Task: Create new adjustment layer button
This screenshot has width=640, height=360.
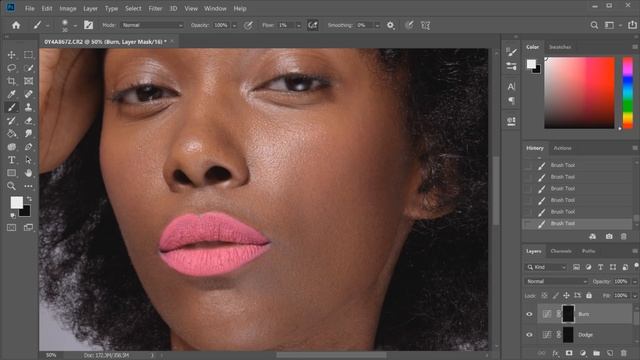Action: tap(583, 353)
